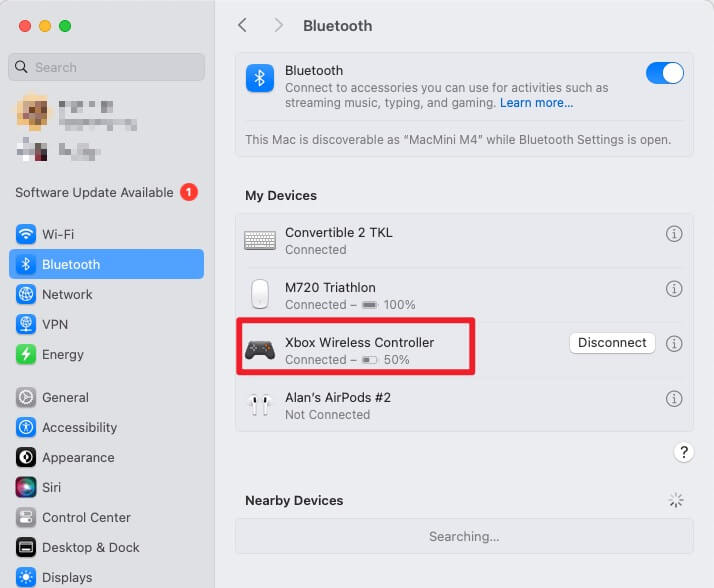
Task: Select General in the sidebar
Action: pyautogui.click(x=106, y=397)
